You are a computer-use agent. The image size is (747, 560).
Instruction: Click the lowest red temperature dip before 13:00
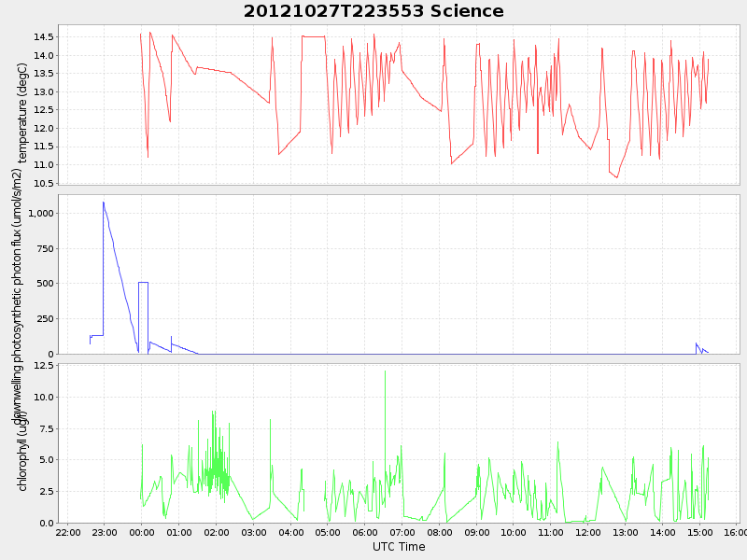point(617,177)
